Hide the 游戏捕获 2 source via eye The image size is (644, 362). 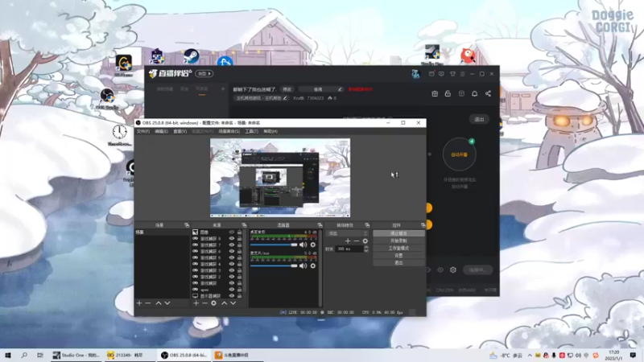click(232, 277)
